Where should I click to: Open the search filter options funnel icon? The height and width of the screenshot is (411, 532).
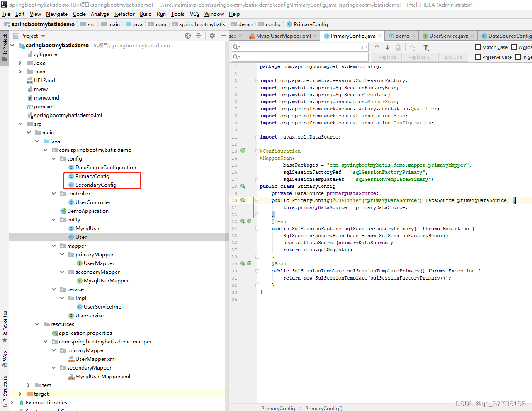(x=426, y=47)
